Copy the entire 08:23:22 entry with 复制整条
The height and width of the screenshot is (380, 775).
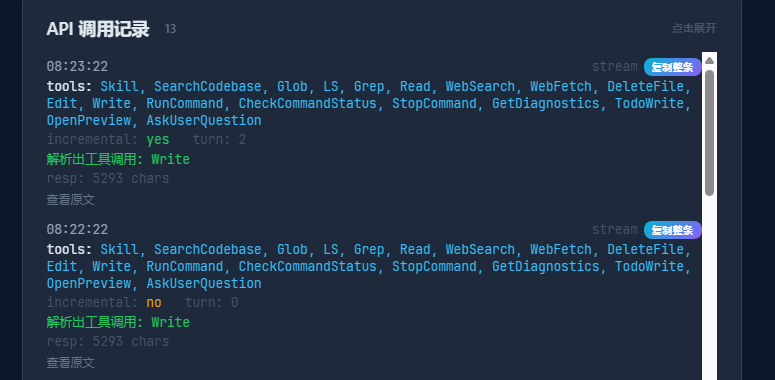pos(672,67)
